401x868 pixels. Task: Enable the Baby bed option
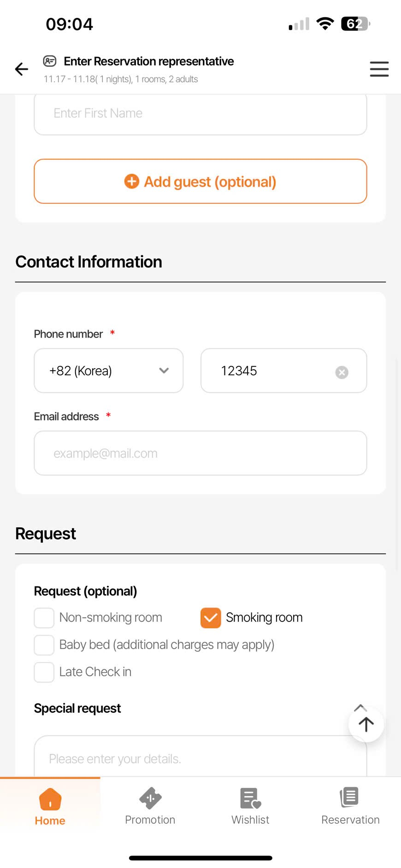[44, 645]
